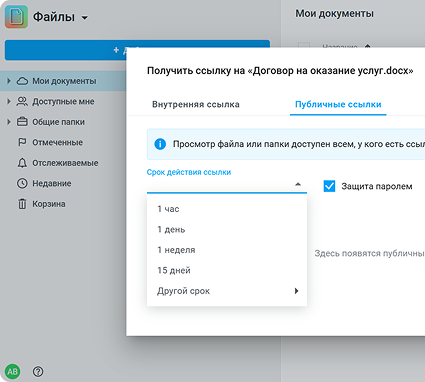
Task: Click the flag icon for Отмеченные
Action: click(x=22, y=142)
